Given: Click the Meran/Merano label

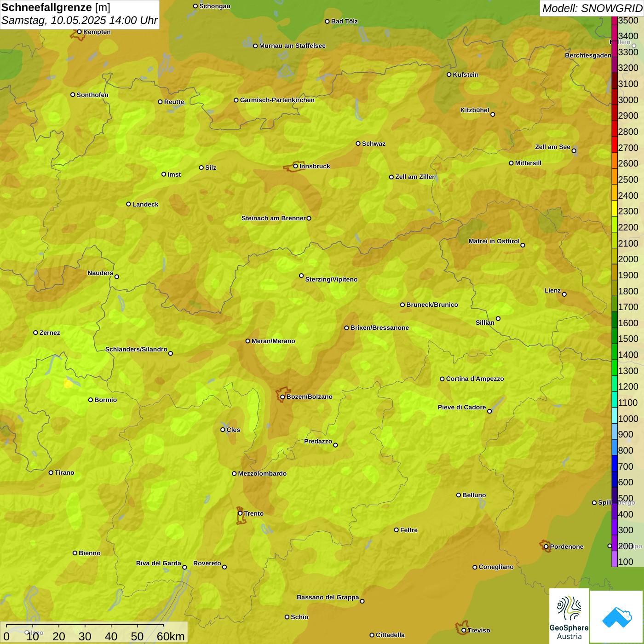Looking at the screenshot, I should pyautogui.click(x=273, y=341).
